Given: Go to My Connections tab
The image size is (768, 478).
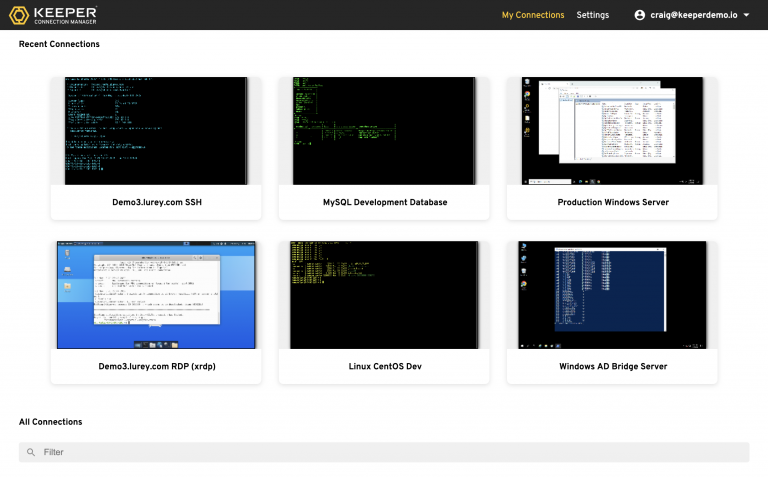Looking at the screenshot, I should point(532,15).
